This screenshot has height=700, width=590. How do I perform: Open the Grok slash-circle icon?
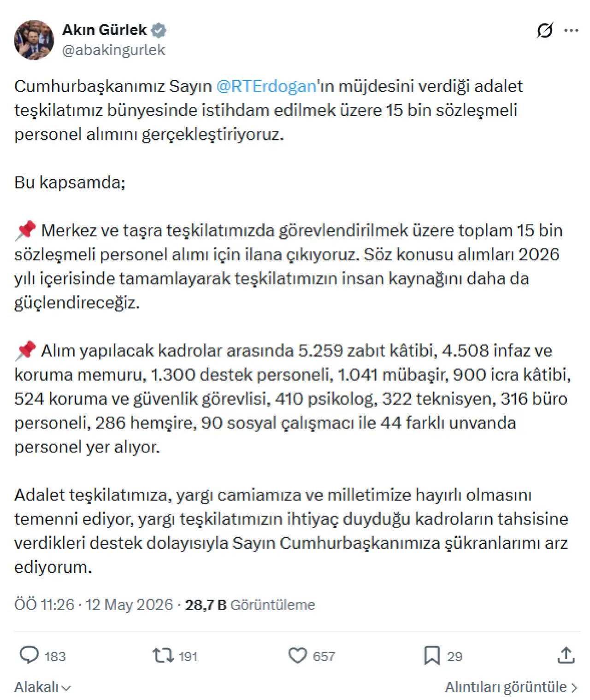[544, 31]
